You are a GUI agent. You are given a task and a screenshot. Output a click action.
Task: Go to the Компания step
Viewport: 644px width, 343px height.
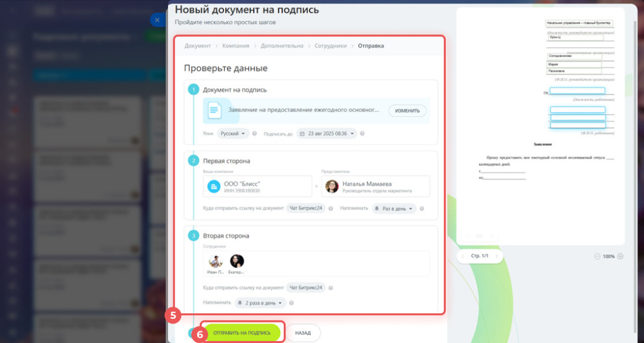[236, 46]
